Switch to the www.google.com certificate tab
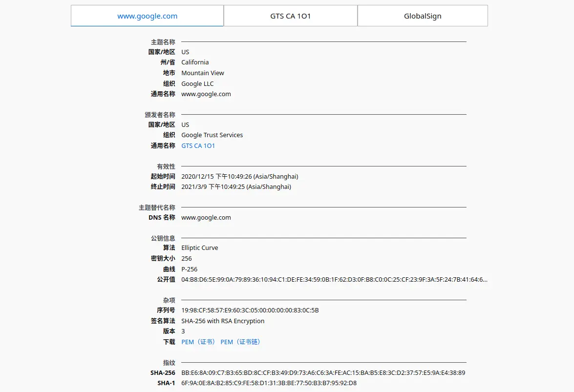 pos(147,16)
